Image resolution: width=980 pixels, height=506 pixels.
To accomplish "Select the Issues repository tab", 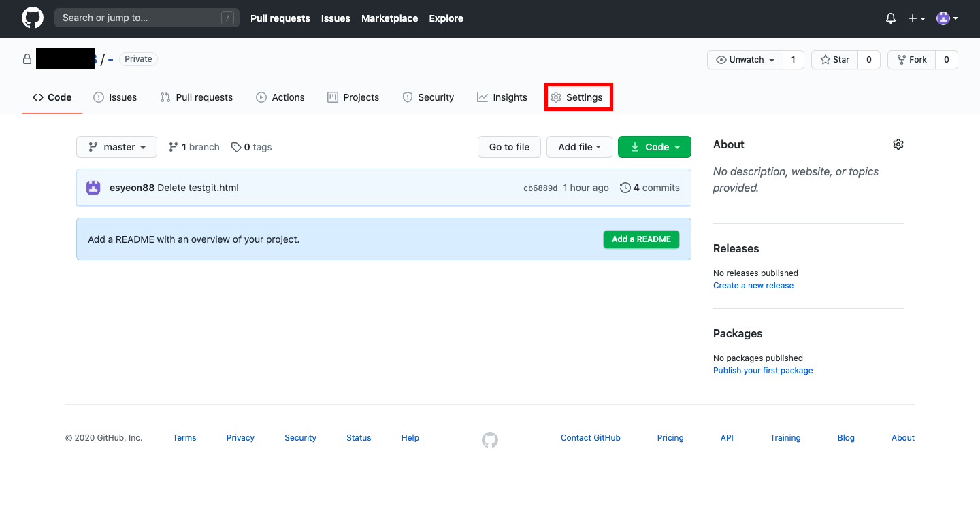I will [x=115, y=97].
